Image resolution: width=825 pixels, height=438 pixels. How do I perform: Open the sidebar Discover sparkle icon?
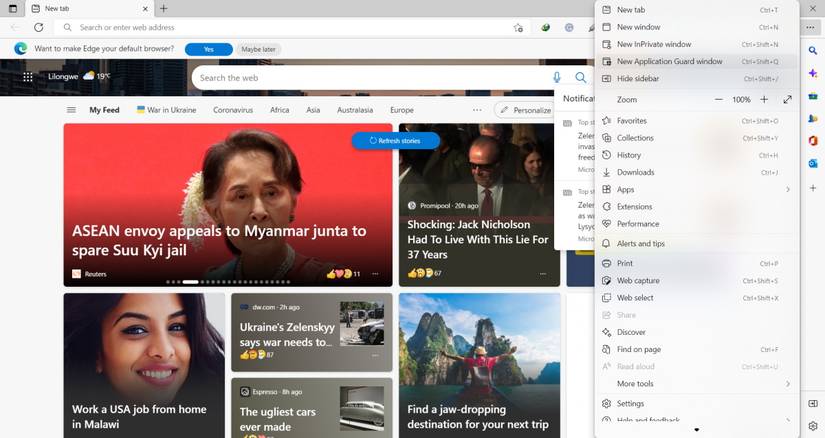pos(813,74)
